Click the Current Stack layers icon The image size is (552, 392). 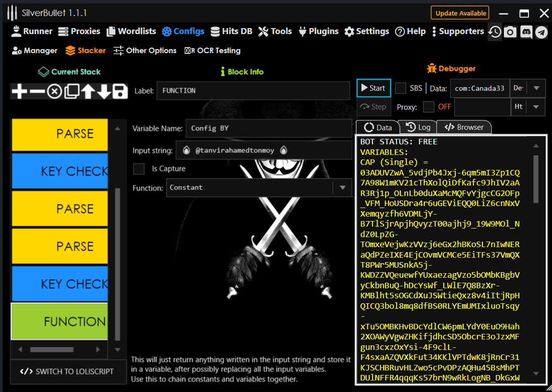[43, 72]
